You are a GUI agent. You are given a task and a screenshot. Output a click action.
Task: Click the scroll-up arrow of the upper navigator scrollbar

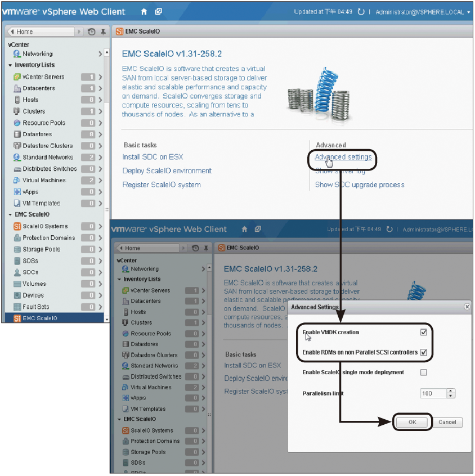point(106,52)
